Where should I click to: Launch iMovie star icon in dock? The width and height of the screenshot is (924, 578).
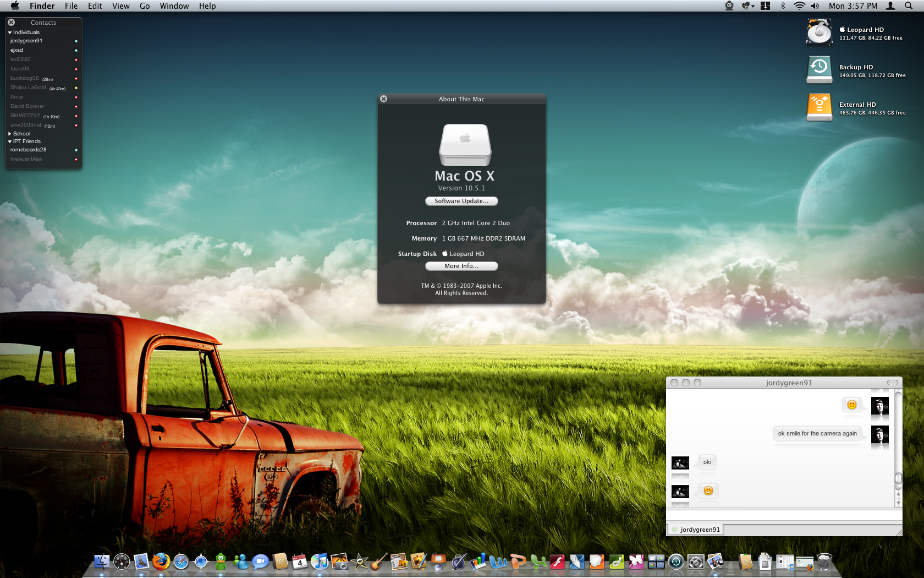point(359,561)
